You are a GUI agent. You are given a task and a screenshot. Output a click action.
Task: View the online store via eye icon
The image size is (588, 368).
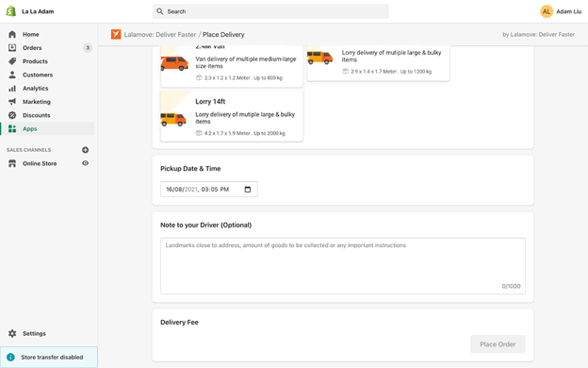[x=86, y=163]
